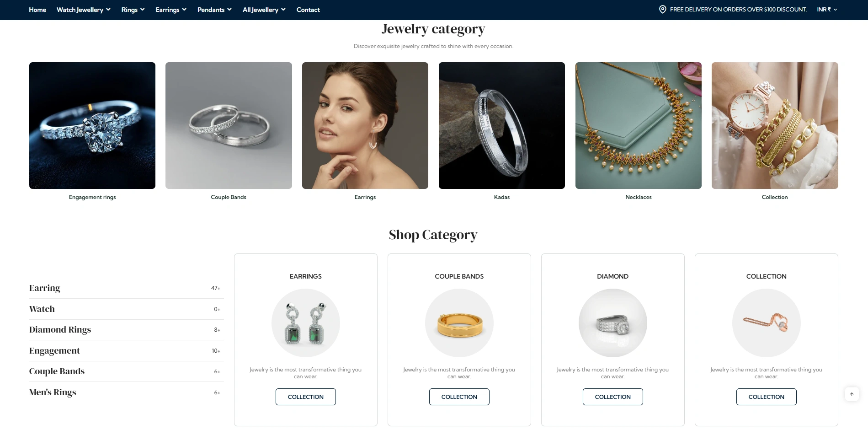
Task: Click the scroll-to-top arrow button
Action: coord(852,394)
